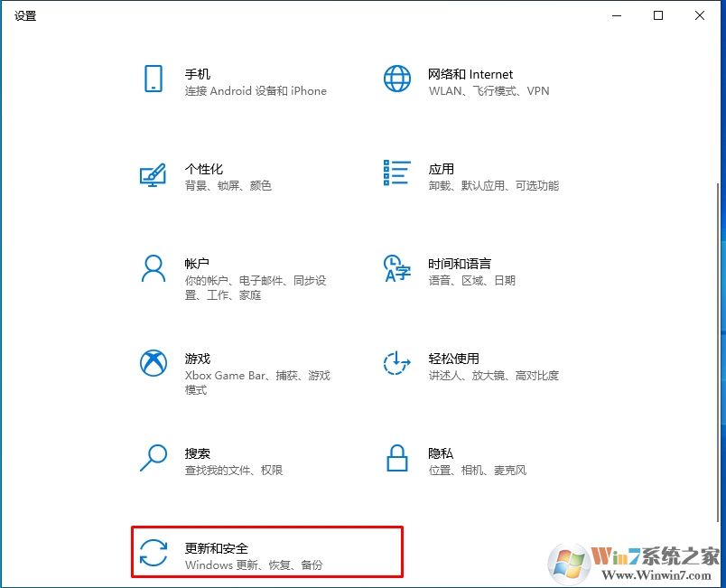Click the 连接 Android 设备和 iPhone text
Image resolution: width=726 pixels, height=588 pixels.
(256, 91)
